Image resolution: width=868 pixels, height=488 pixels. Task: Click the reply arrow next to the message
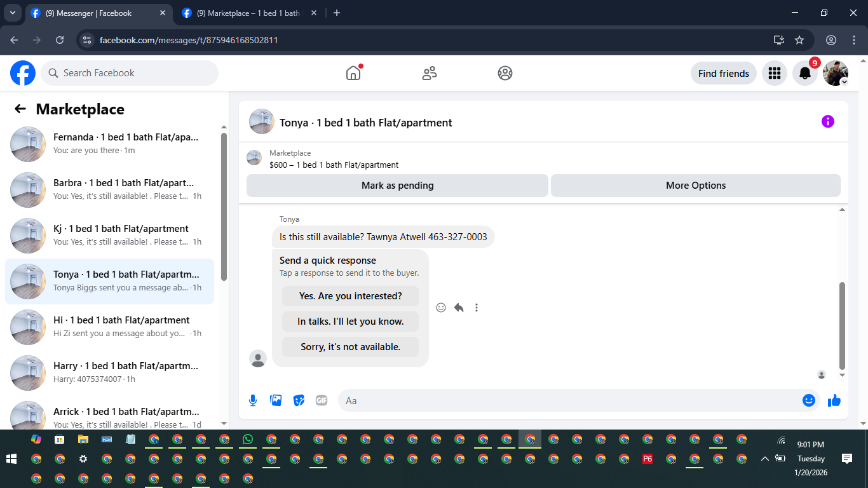point(459,308)
